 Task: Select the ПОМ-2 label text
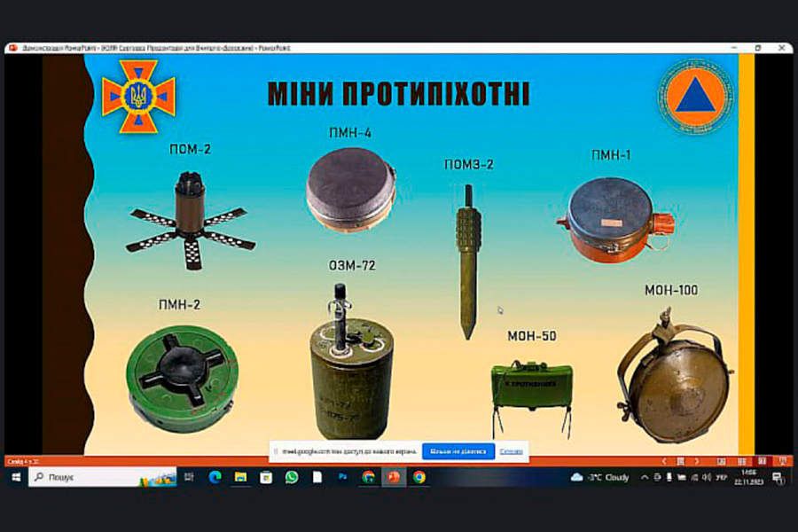[190, 149]
